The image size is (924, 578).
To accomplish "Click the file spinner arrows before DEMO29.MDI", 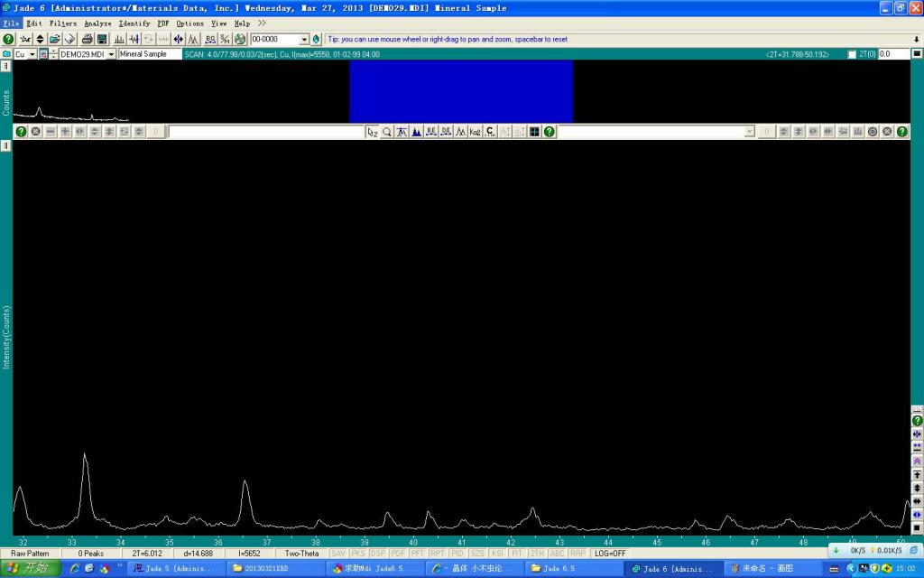I will pos(53,54).
